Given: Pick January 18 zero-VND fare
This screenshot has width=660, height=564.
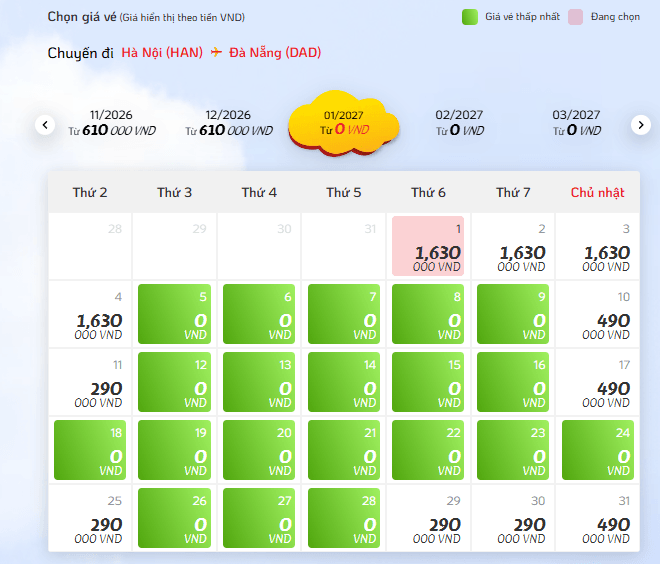Looking at the screenshot, I should coord(90,450).
